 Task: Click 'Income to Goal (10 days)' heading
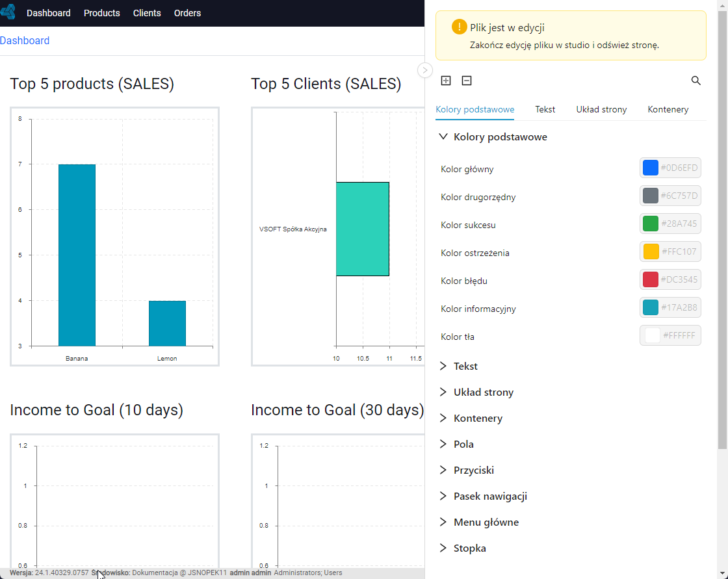97,410
